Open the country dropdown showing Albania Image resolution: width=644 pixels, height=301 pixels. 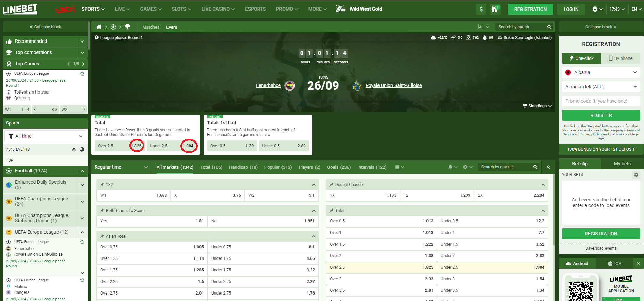tap(601, 72)
